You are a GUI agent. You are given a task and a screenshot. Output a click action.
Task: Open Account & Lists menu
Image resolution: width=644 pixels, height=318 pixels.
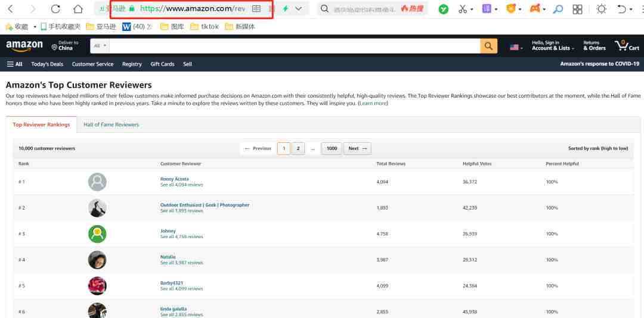pos(552,45)
